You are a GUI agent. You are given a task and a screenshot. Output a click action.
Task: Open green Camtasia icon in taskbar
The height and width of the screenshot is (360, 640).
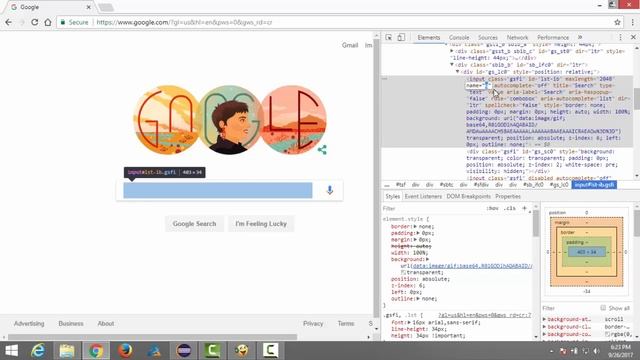point(212,351)
